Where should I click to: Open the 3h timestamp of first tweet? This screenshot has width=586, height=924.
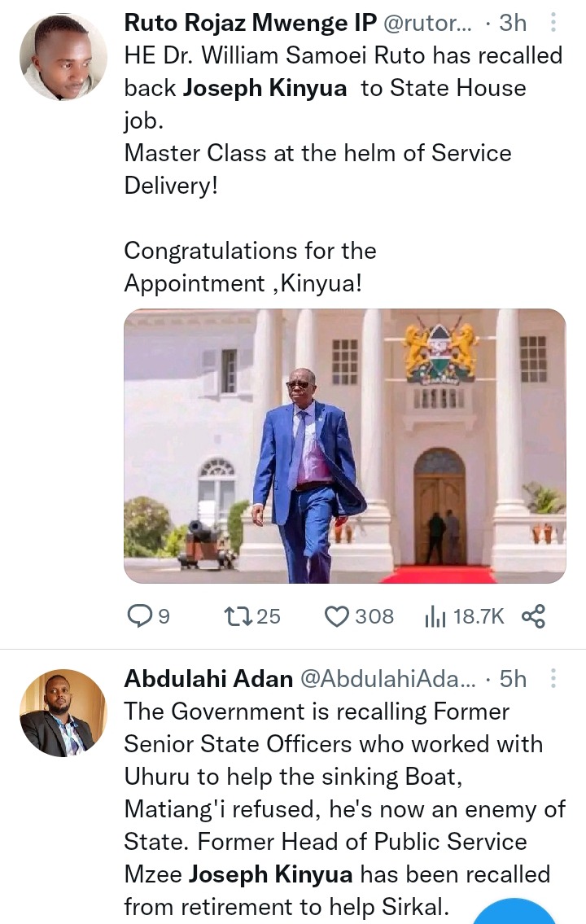[x=512, y=23]
